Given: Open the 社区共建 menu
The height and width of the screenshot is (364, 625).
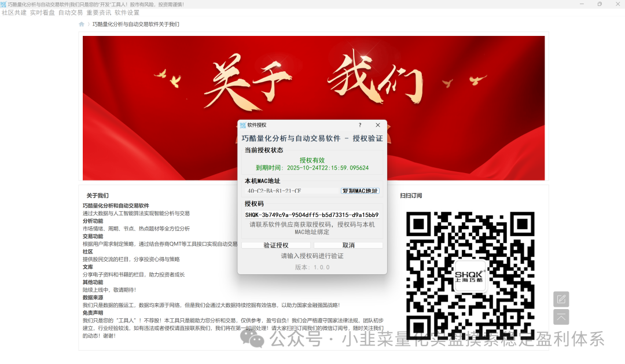Looking at the screenshot, I should (x=14, y=13).
